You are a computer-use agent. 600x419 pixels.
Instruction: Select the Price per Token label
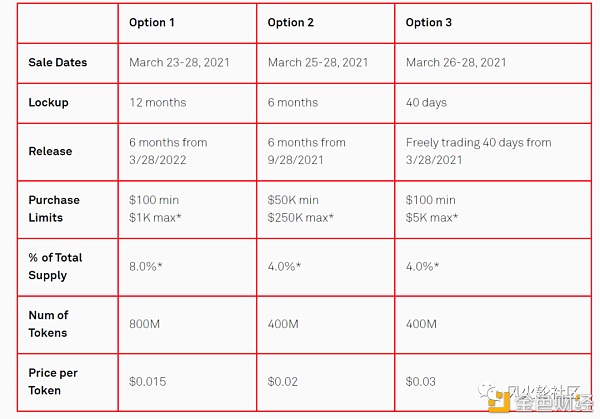[x=53, y=382]
